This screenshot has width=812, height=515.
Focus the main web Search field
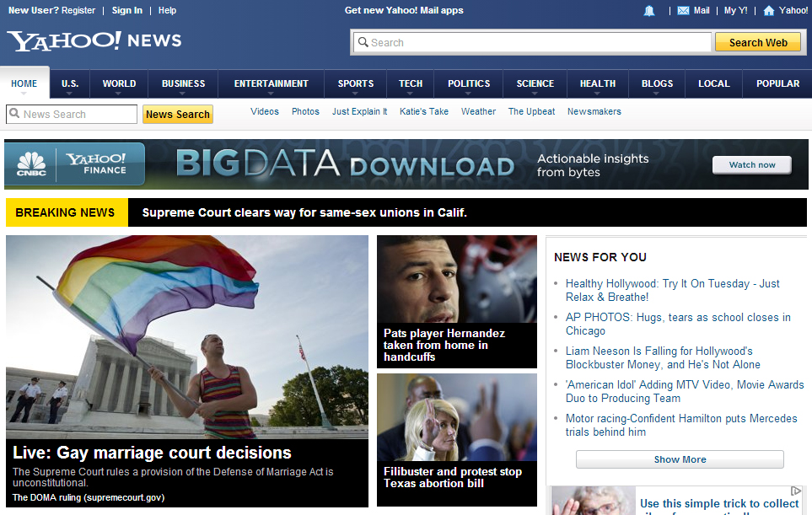tap(532, 42)
